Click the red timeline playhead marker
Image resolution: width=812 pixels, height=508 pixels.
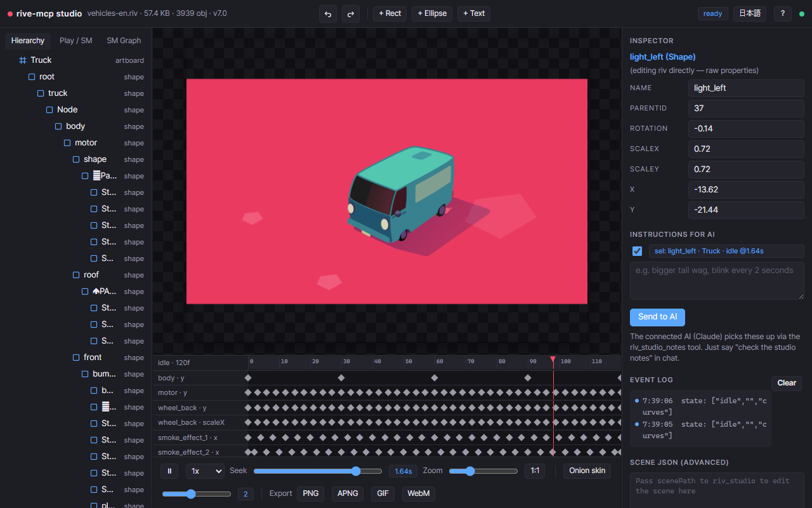(553, 360)
